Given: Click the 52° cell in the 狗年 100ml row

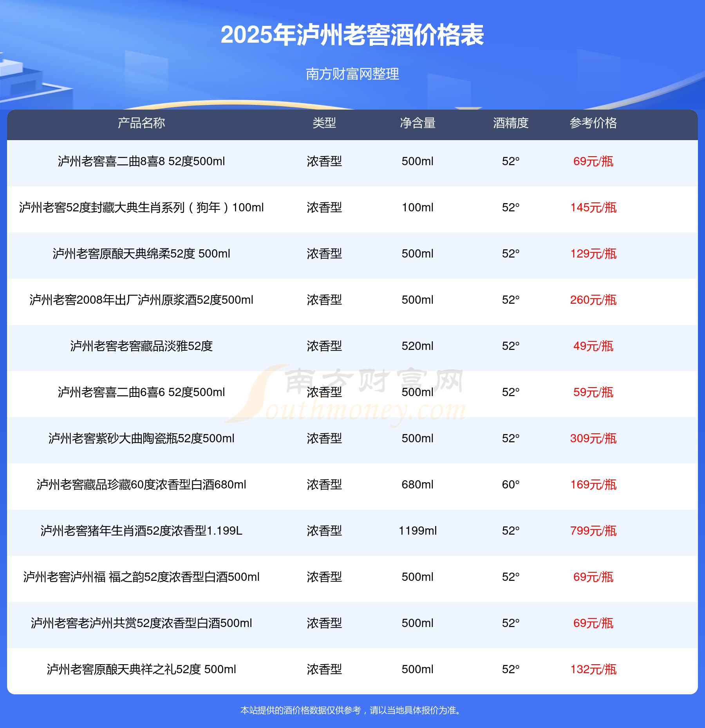Looking at the screenshot, I should pos(511,207).
